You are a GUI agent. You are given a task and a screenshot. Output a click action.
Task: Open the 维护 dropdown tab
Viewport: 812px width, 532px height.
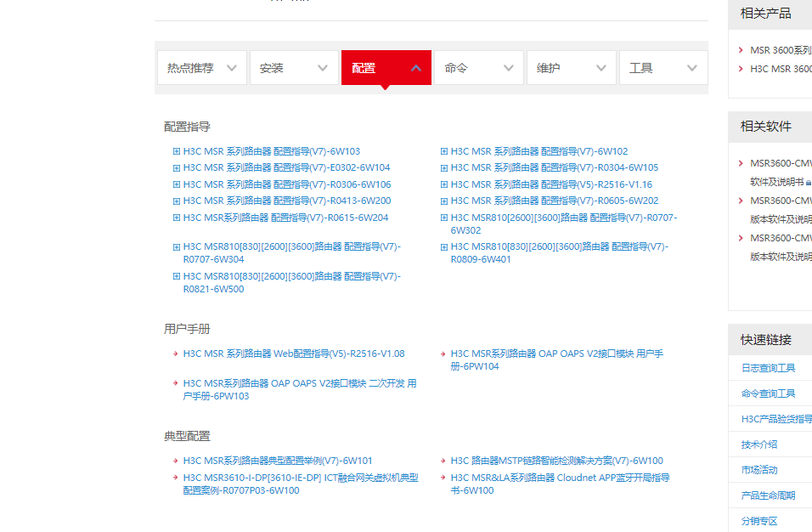[572, 67]
